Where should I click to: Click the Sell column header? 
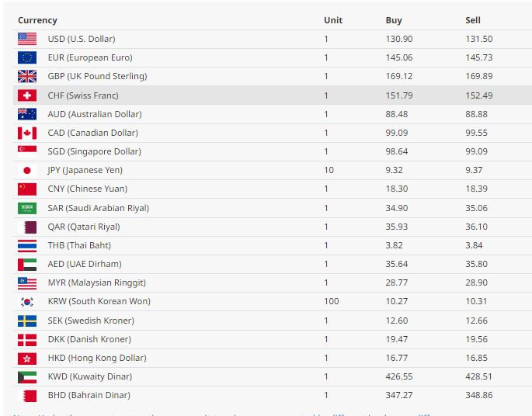473,20
